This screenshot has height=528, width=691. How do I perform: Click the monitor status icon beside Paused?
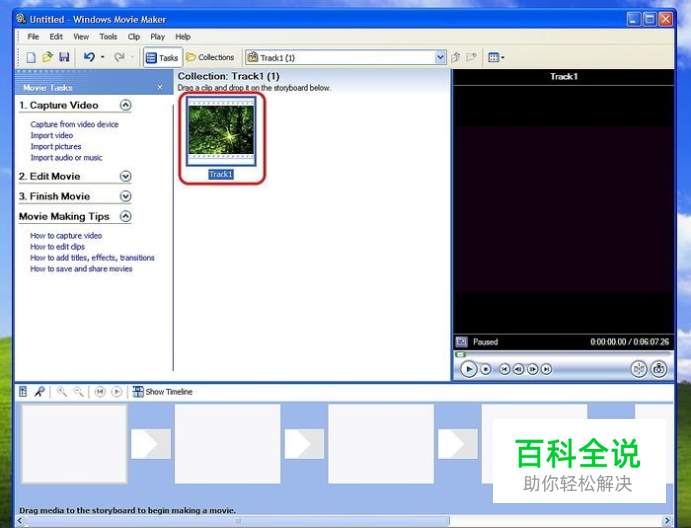click(461, 342)
